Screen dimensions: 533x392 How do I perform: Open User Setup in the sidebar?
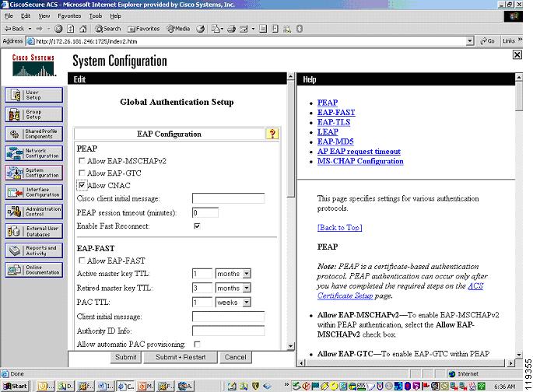pyautogui.click(x=34, y=95)
